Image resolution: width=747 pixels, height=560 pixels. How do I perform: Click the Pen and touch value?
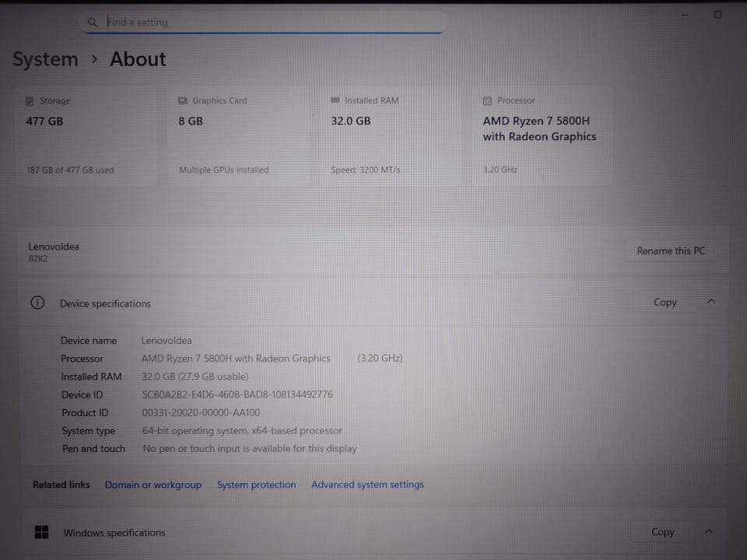(x=250, y=449)
